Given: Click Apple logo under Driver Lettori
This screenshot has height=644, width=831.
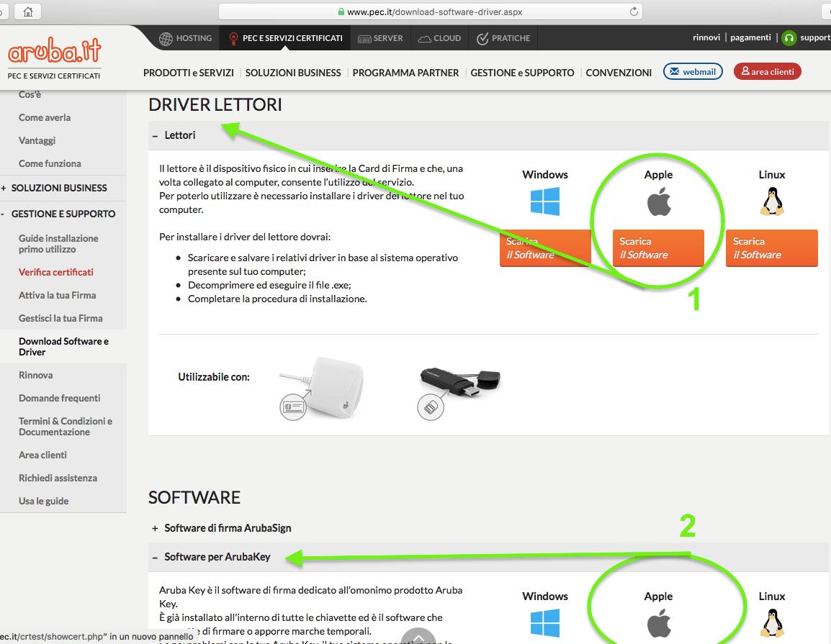Looking at the screenshot, I should [x=659, y=201].
